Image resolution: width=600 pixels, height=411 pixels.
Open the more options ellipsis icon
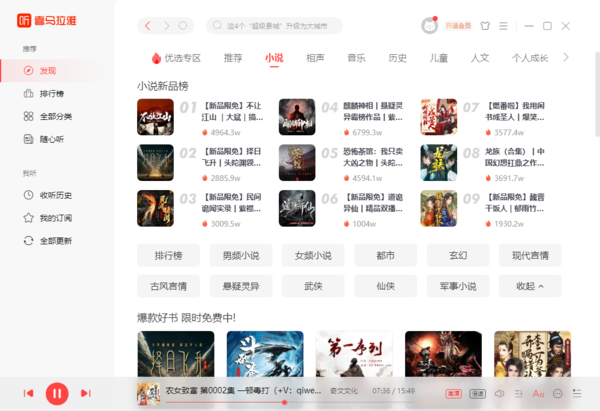click(x=558, y=394)
